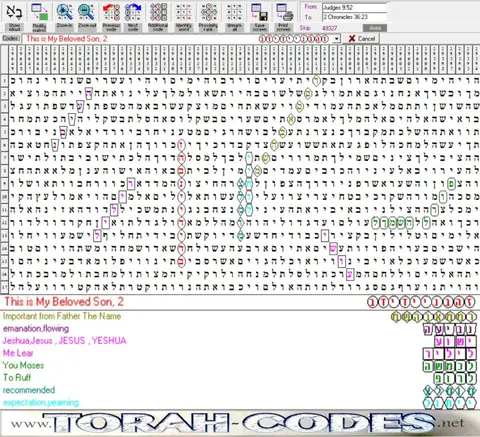Click the Zoom in magnifier icon
The height and width of the screenshot is (437, 480).
(64, 17)
